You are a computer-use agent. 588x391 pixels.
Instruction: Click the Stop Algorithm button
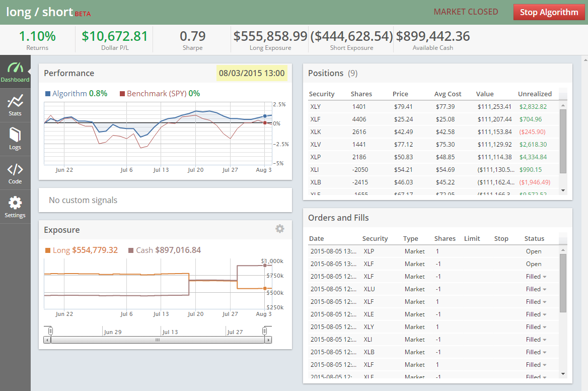pyautogui.click(x=548, y=12)
